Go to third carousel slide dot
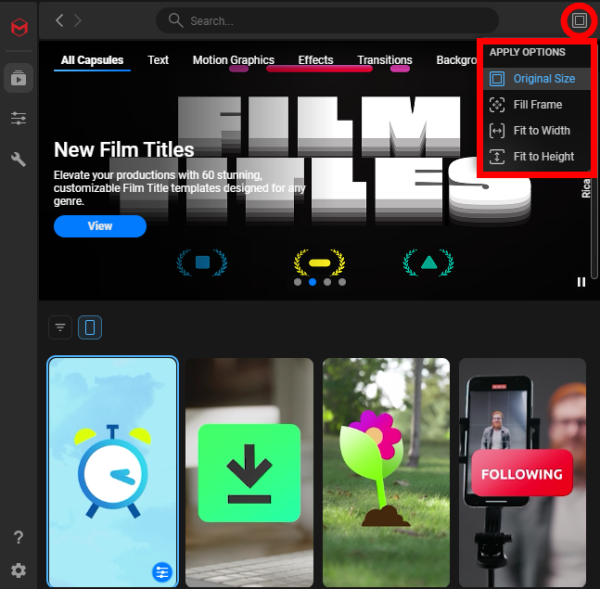This screenshot has width=600, height=589. tap(327, 282)
